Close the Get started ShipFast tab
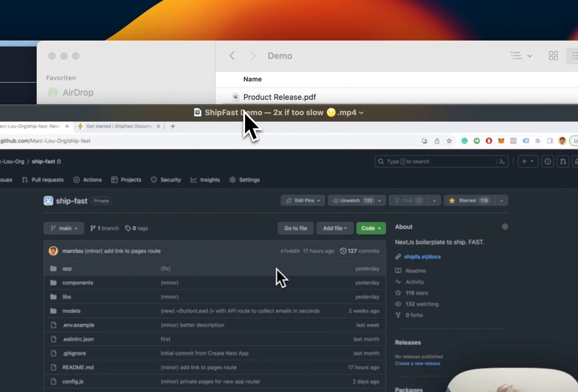Screen dimensions: 578x392 pos(158,126)
